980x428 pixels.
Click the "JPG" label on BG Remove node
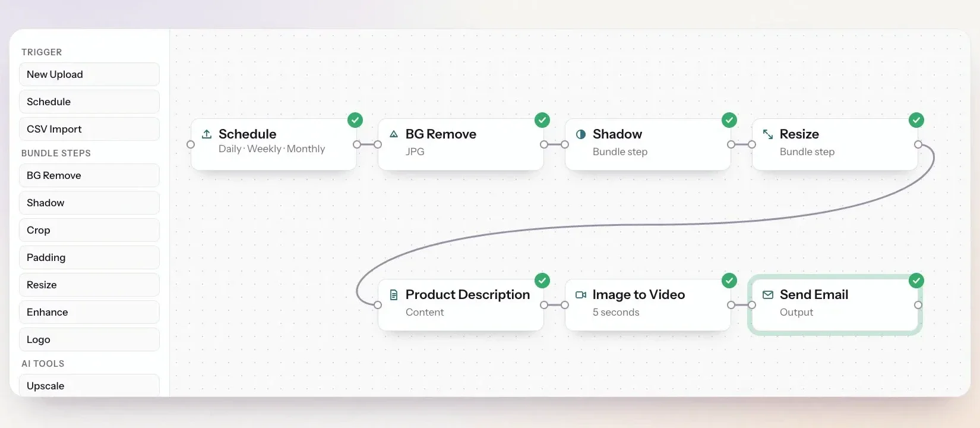[x=415, y=152]
